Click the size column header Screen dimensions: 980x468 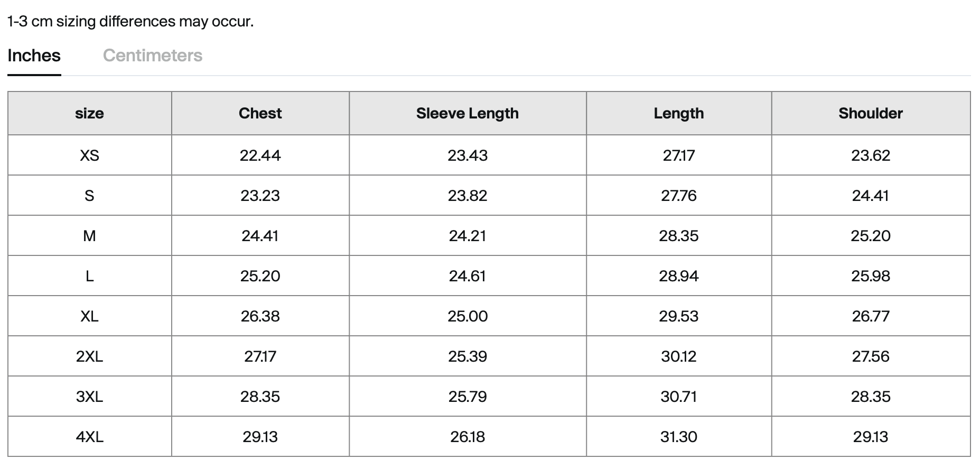89,113
